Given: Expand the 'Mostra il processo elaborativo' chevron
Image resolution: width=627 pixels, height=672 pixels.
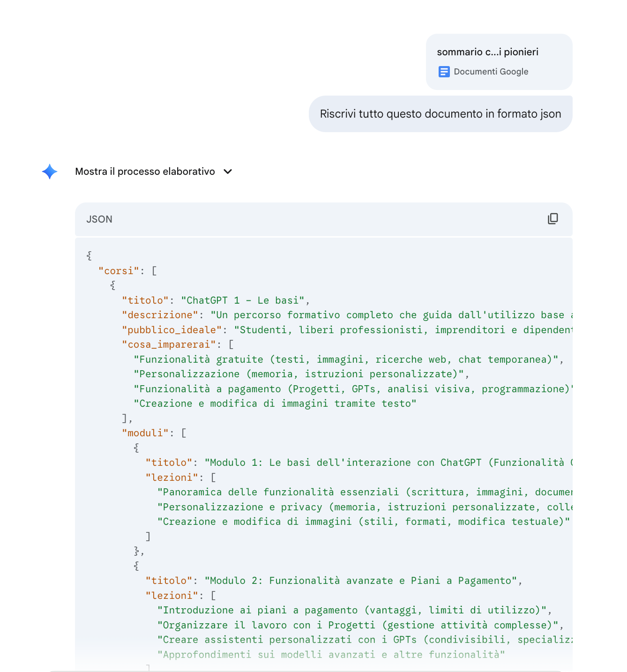Looking at the screenshot, I should tap(228, 172).
